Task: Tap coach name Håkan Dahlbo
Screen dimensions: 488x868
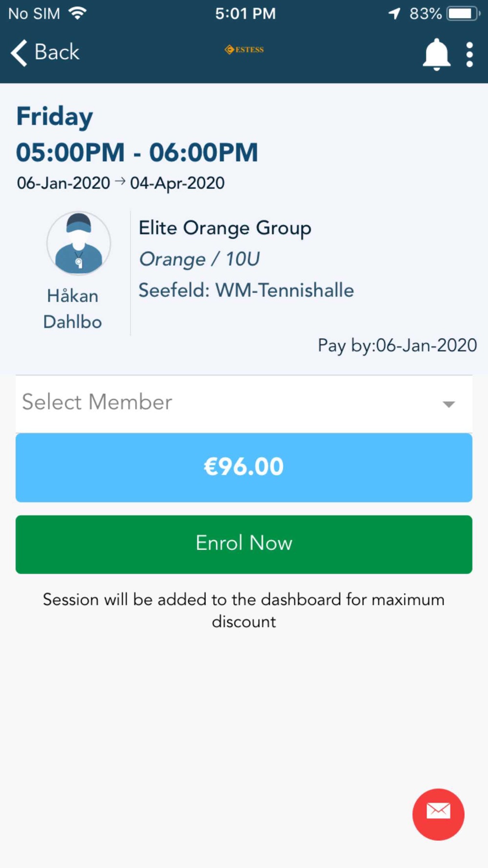Action: coord(73,309)
